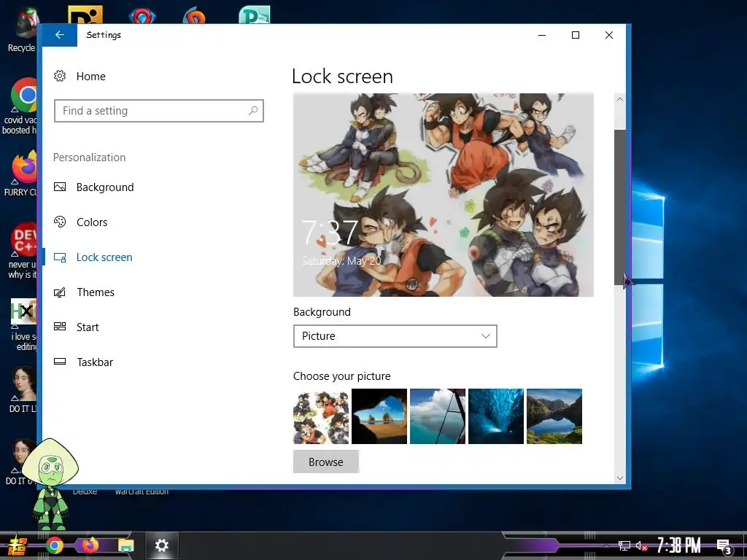The height and width of the screenshot is (560, 747).
Task: Expand the Background Picture dropdown
Action: (395, 336)
